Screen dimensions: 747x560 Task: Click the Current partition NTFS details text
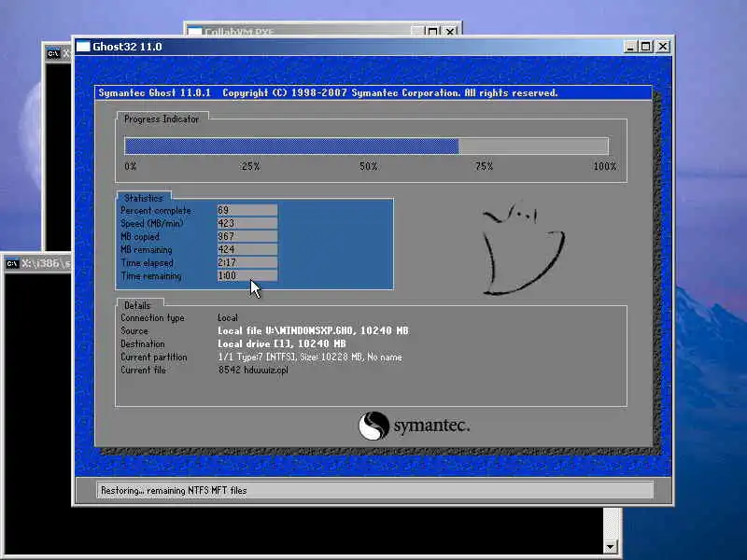pos(310,357)
